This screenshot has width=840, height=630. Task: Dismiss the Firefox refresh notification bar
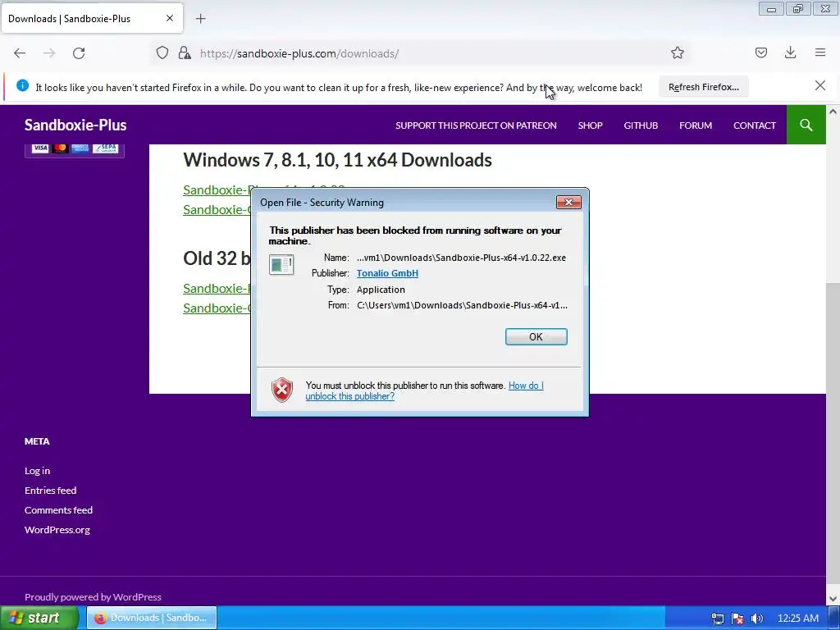point(819,85)
